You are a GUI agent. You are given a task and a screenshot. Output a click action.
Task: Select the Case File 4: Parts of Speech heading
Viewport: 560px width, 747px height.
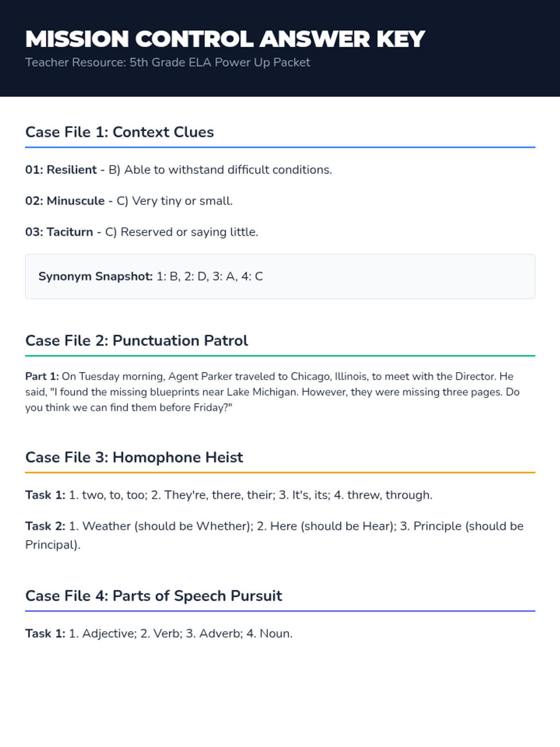[x=154, y=596]
